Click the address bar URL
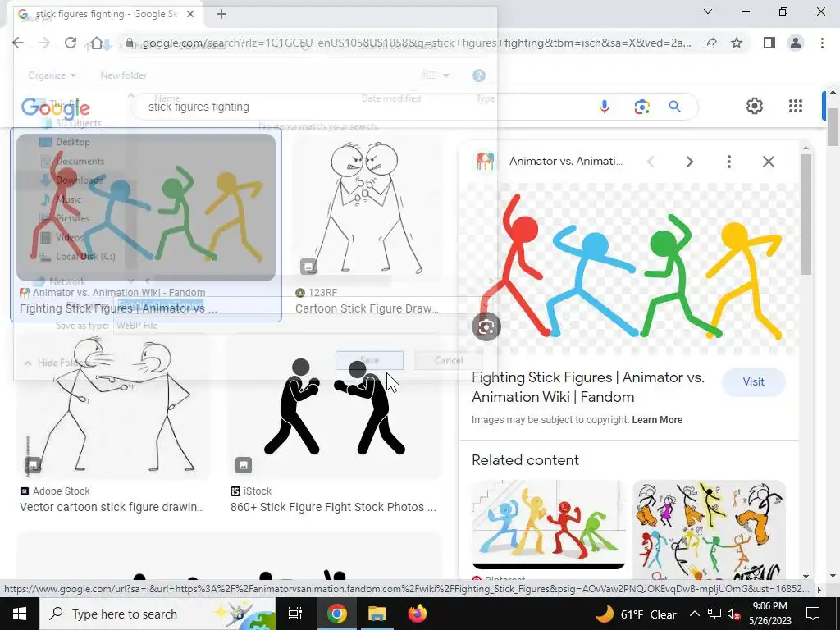840x630 pixels. (417, 43)
